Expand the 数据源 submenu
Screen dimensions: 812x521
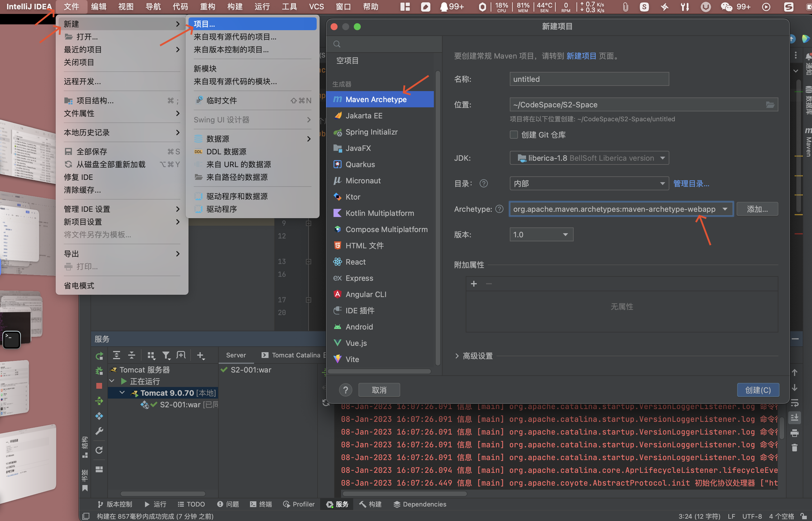pyautogui.click(x=253, y=139)
